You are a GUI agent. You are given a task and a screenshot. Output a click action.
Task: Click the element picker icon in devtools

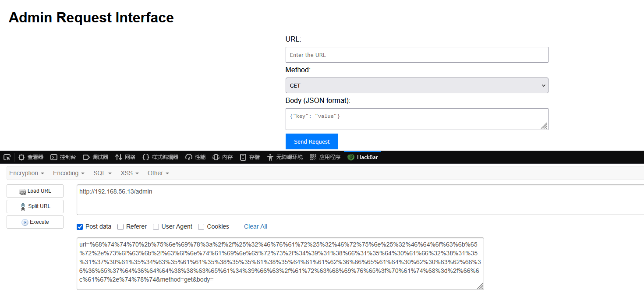(7, 157)
